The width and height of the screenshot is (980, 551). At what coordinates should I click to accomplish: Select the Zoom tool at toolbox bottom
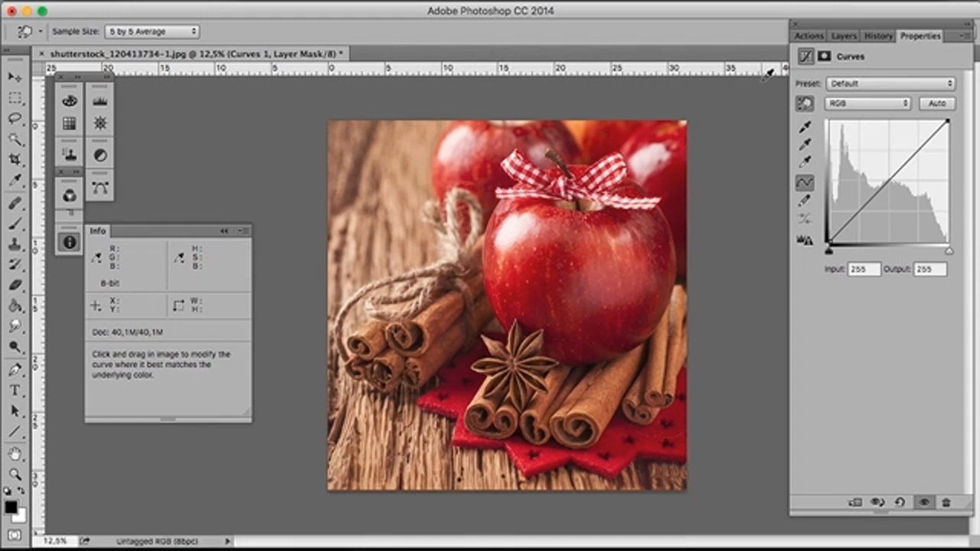tap(15, 474)
